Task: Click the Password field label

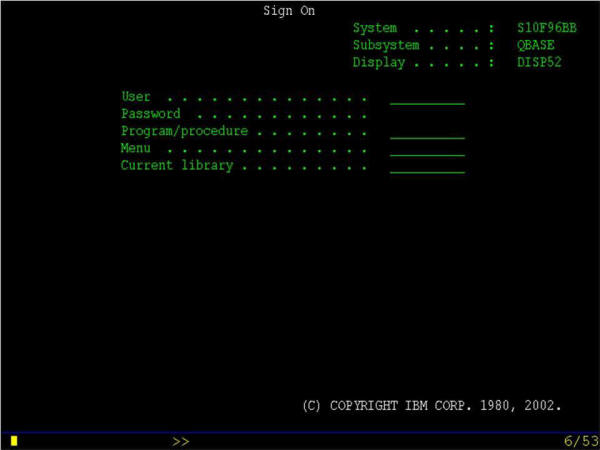Action: coord(151,114)
